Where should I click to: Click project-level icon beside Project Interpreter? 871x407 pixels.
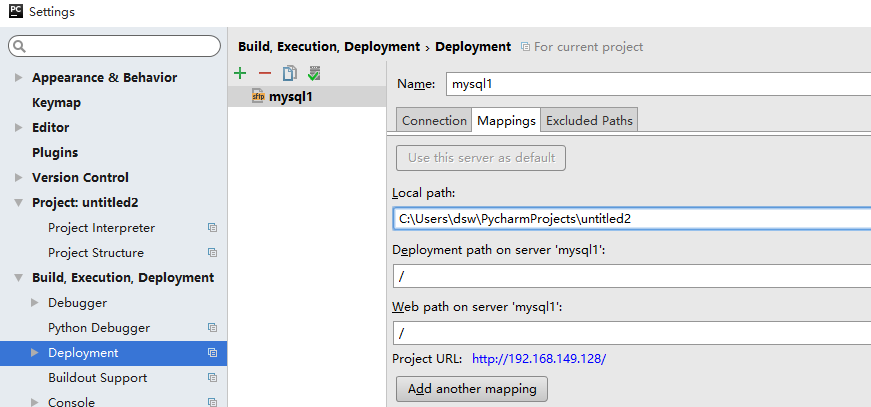click(x=212, y=228)
